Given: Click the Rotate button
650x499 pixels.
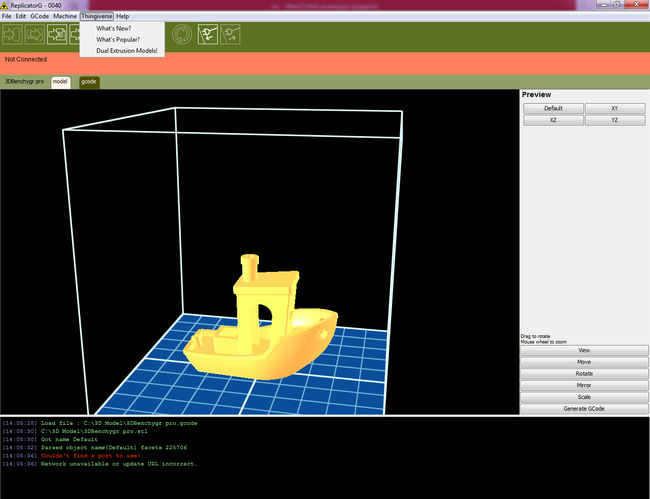Looking at the screenshot, I should [x=584, y=373].
